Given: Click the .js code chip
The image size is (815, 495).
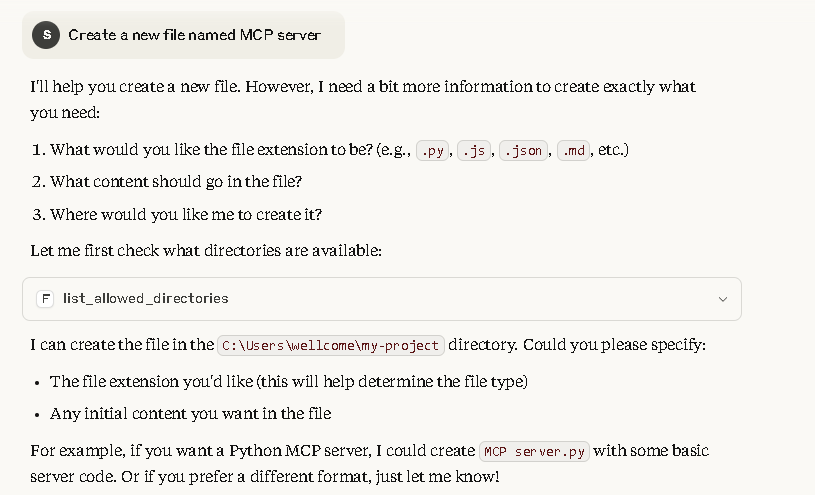Looking at the screenshot, I should [474, 151].
